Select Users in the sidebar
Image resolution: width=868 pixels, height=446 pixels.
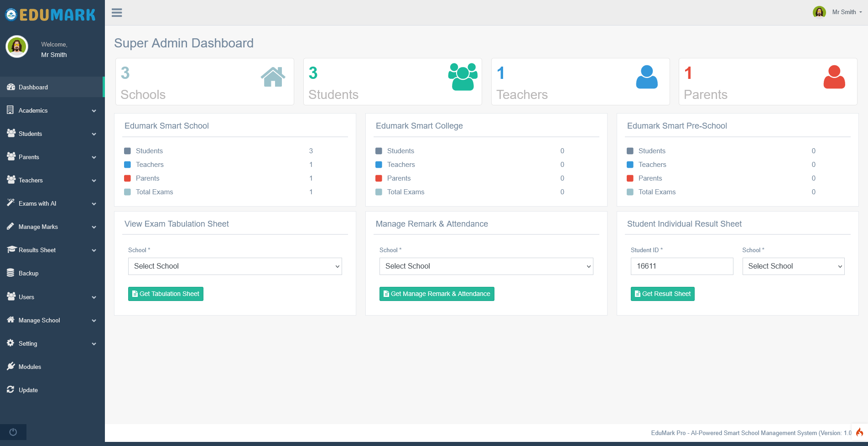[26, 297]
